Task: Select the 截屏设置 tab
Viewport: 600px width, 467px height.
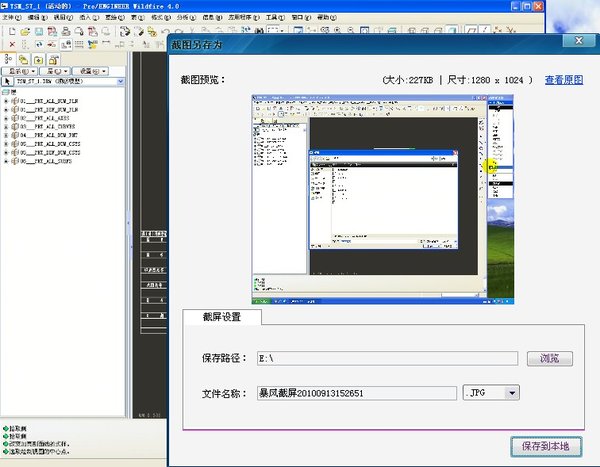Action: pyautogui.click(x=222, y=317)
